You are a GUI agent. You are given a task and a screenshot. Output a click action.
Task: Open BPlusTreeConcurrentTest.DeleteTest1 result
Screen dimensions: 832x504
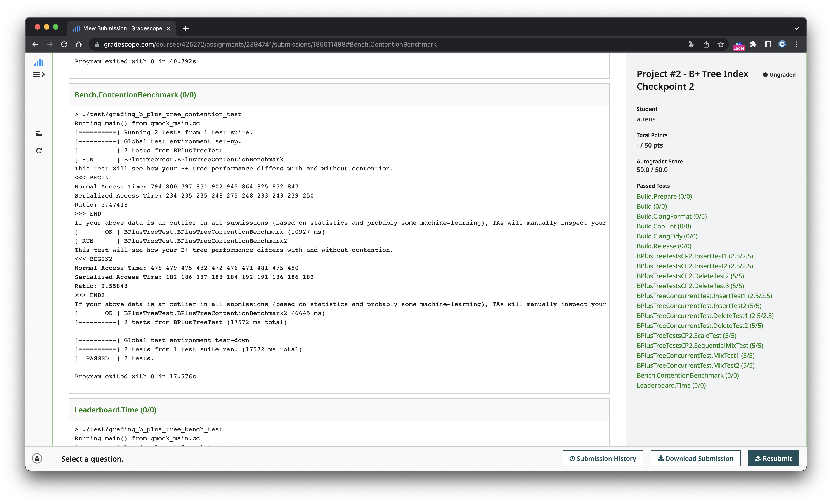705,316
